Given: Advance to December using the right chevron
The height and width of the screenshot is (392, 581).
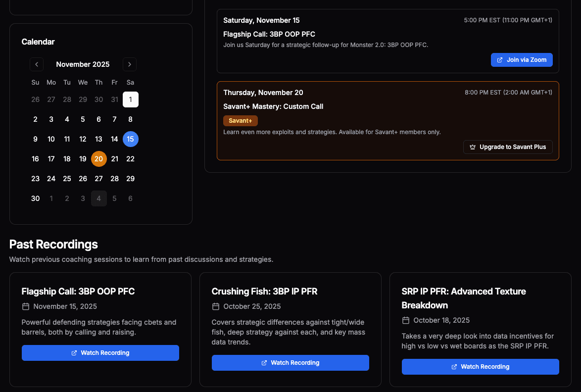Looking at the screenshot, I should click(129, 64).
